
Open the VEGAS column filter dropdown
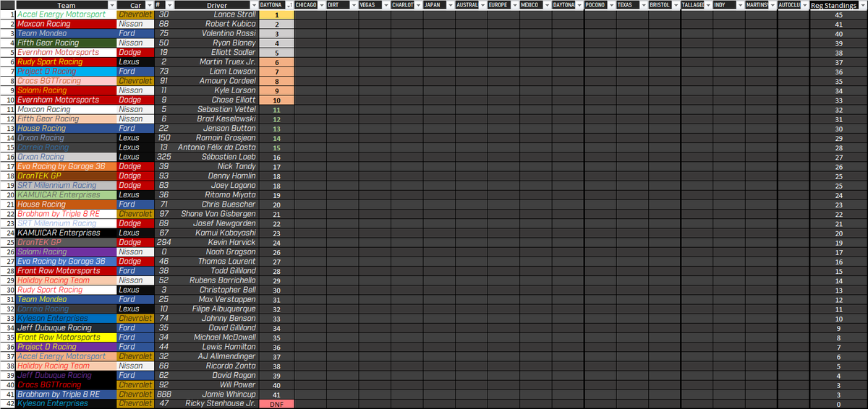[x=386, y=5]
